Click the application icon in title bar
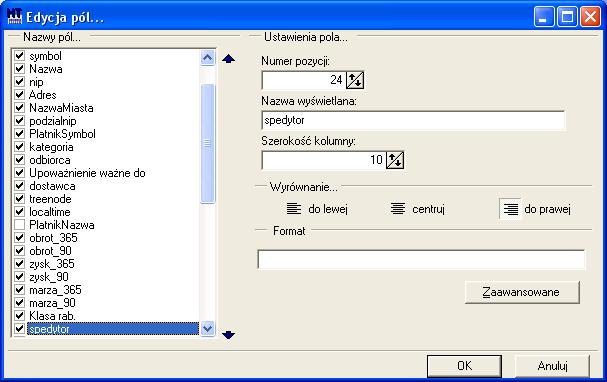607x382 pixels. coord(15,17)
